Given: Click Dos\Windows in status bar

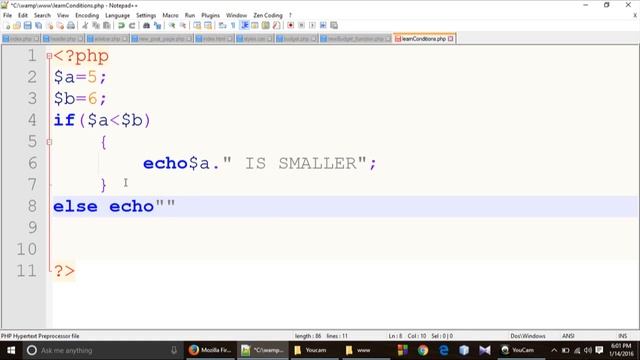Looking at the screenshot, I should (528, 336).
